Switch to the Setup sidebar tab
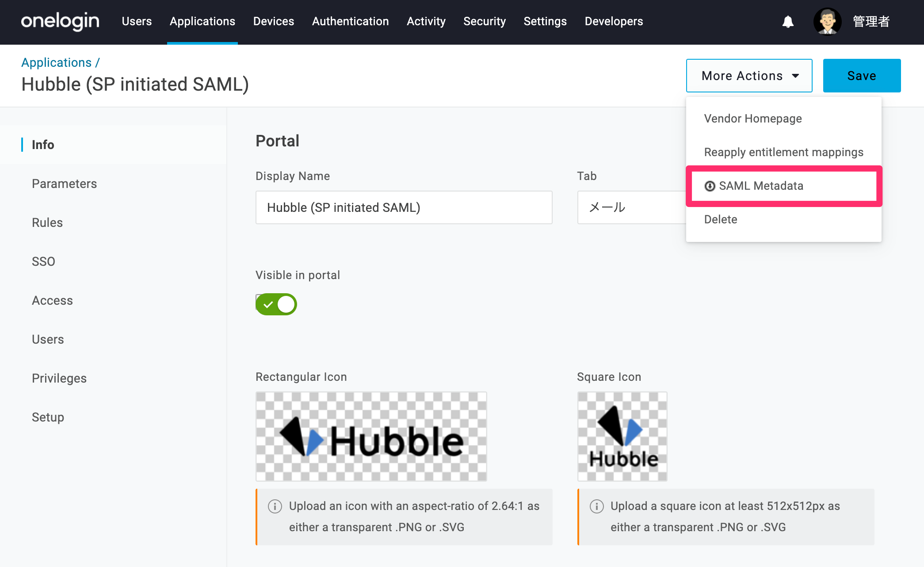This screenshot has height=567, width=924. click(x=113, y=417)
